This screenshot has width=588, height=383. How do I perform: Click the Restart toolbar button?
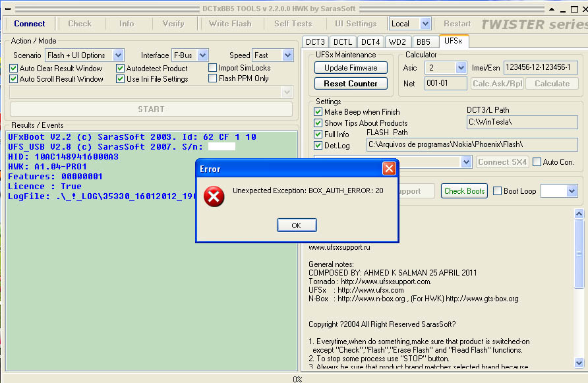click(x=457, y=24)
